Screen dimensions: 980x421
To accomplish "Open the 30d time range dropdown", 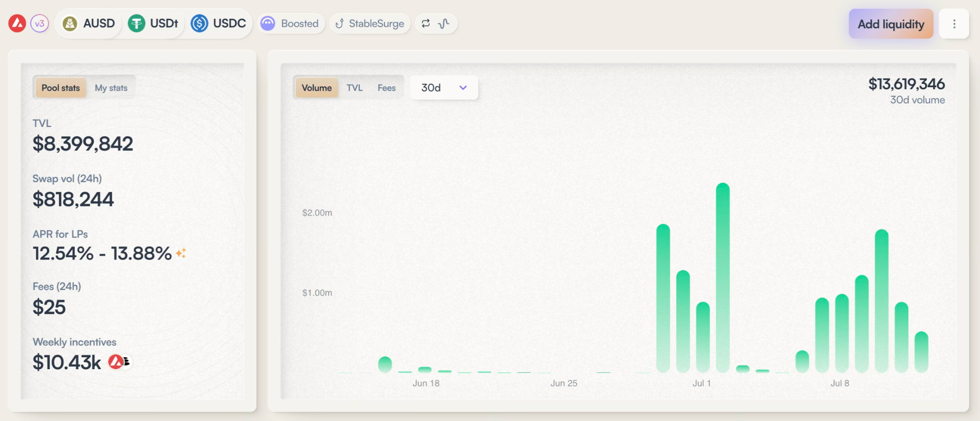I will coord(443,88).
